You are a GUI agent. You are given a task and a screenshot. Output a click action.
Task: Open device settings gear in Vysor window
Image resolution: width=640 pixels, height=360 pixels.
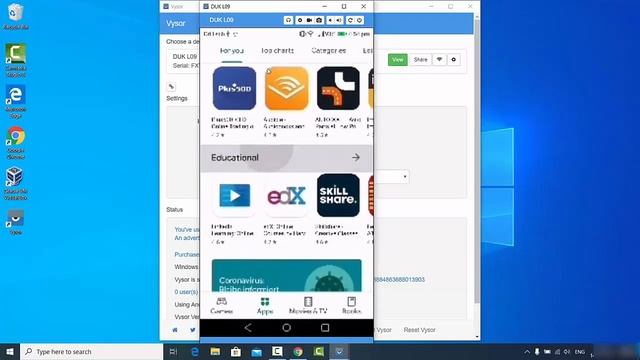pyautogui.click(x=453, y=60)
